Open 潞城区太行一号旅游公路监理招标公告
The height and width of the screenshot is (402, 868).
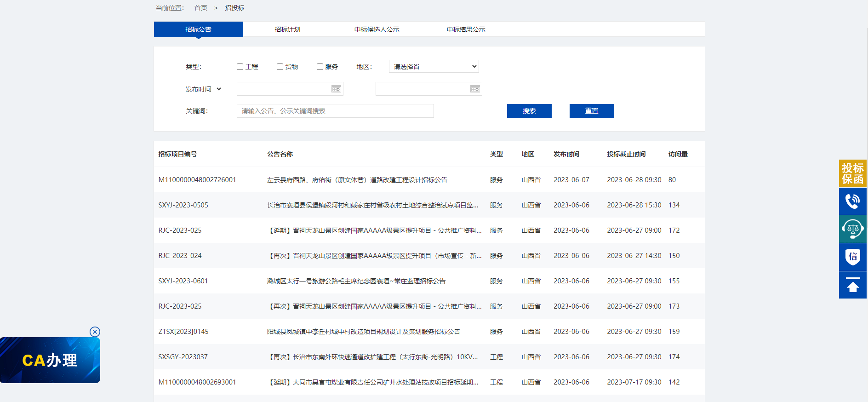pos(356,281)
